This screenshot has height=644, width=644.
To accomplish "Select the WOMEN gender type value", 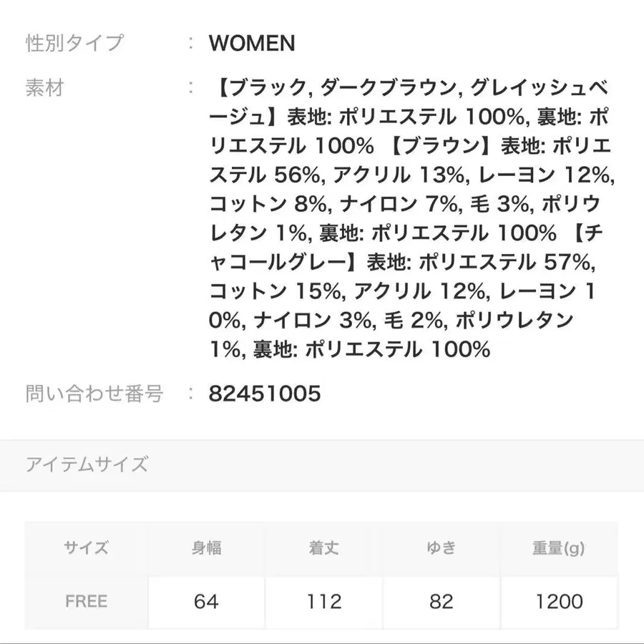I will tap(252, 43).
